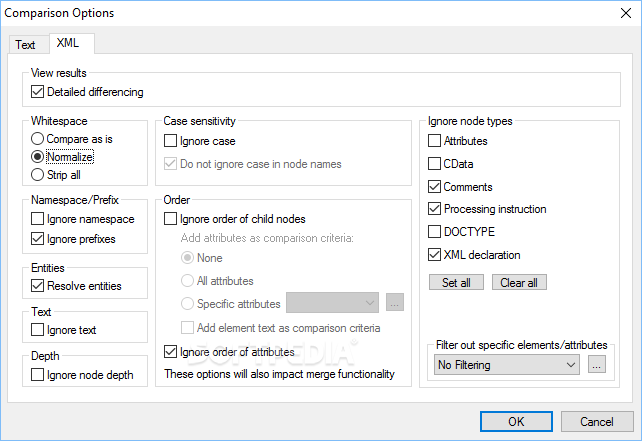The height and width of the screenshot is (441, 642).
Task: Confirm with the OK button
Action: pos(516,421)
